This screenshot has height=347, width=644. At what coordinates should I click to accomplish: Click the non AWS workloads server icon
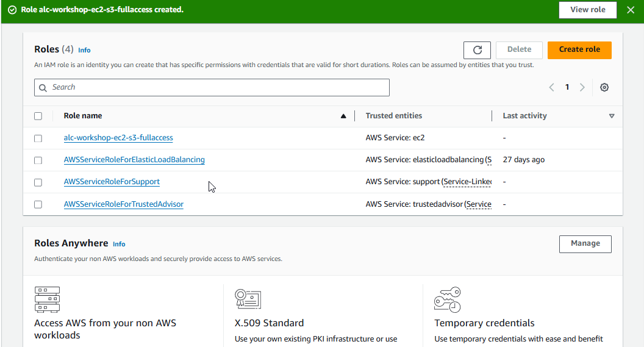(x=47, y=299)
